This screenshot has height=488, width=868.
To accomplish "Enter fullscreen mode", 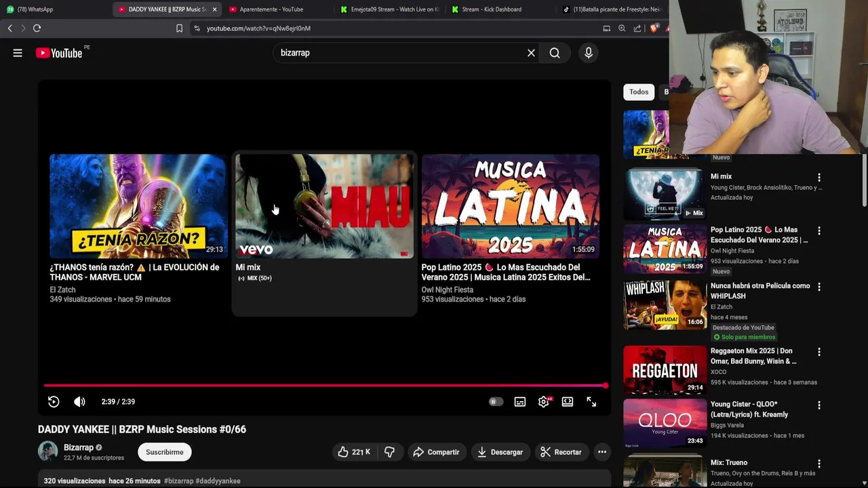I will (591, 402).
